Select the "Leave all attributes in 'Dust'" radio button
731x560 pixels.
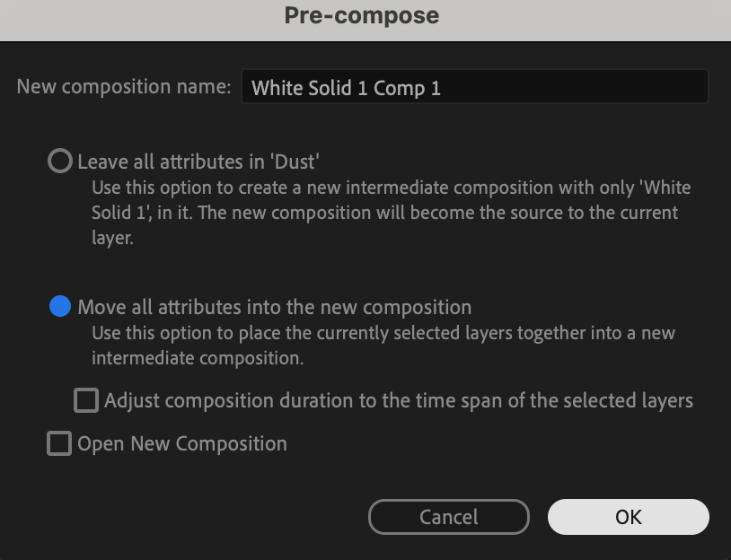59,162
